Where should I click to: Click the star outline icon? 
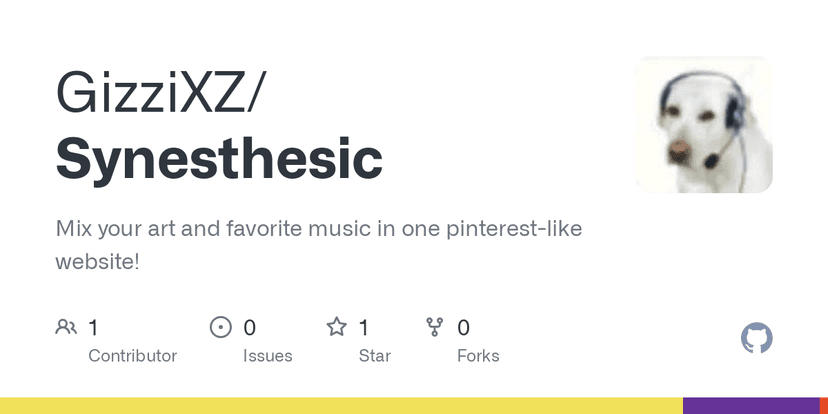pyautogui.click(x=337, y=327)
